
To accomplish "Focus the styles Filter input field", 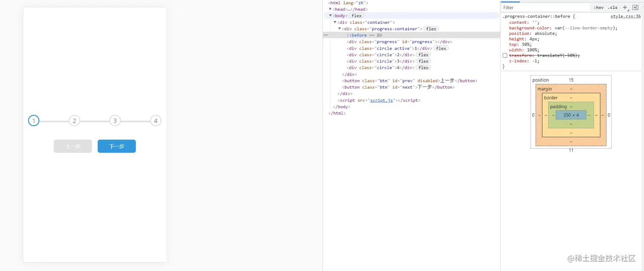I will (x=546, y=8).
